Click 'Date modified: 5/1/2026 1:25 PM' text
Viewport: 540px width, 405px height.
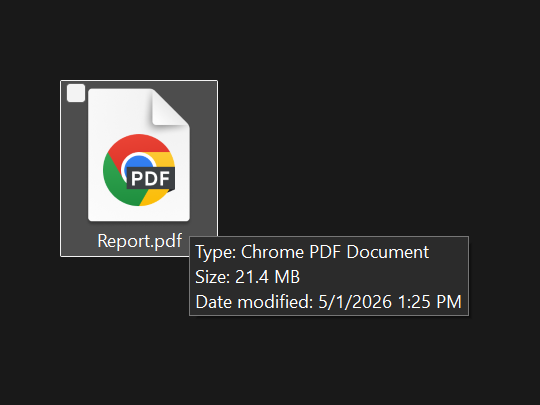point(328,302)
